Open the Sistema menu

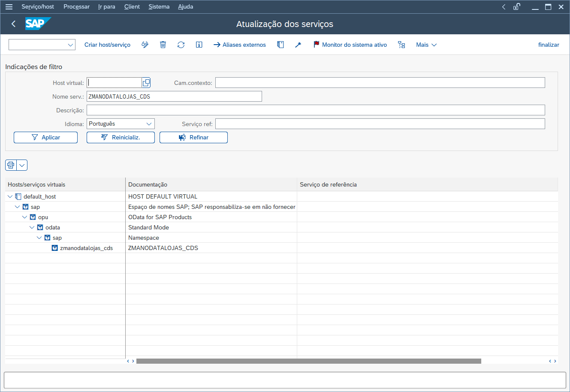(159, 6)
